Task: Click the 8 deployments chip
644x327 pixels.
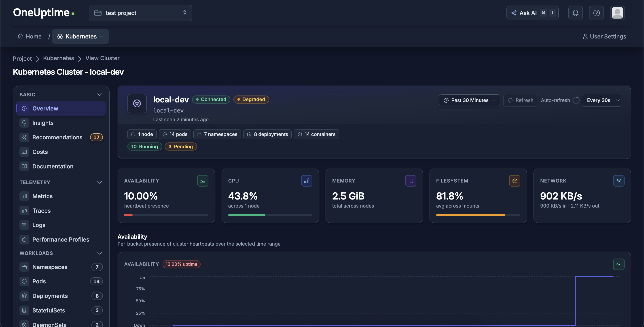Action: (x=267, y=134)
